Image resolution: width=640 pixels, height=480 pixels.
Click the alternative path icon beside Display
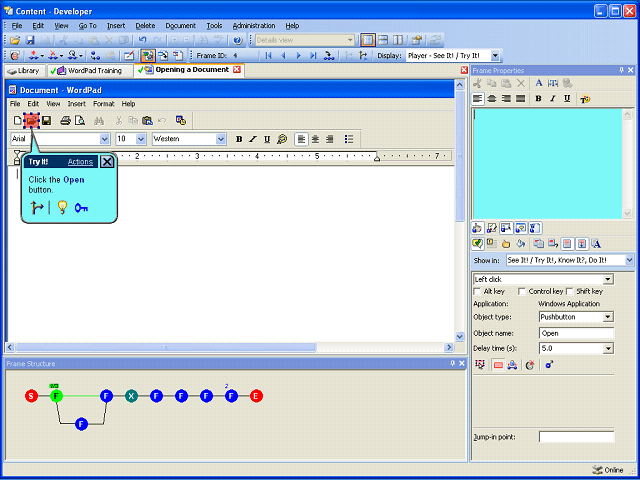tap(363, 56)
